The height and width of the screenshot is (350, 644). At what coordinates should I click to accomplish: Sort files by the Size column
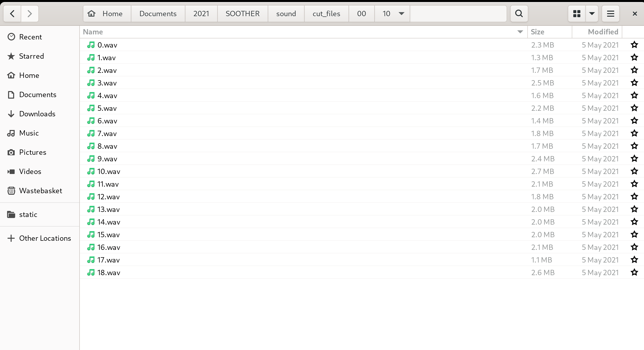[537, 32]
